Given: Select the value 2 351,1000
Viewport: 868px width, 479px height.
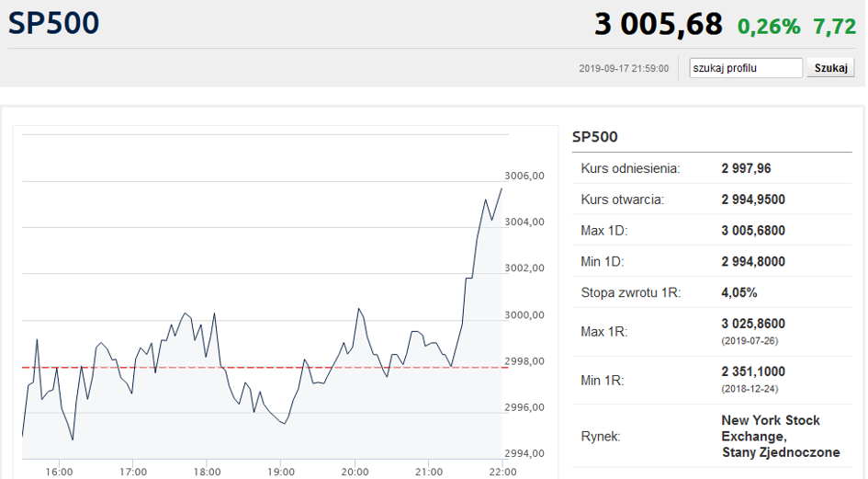Looking at the screenshot, I should (753, 372).
